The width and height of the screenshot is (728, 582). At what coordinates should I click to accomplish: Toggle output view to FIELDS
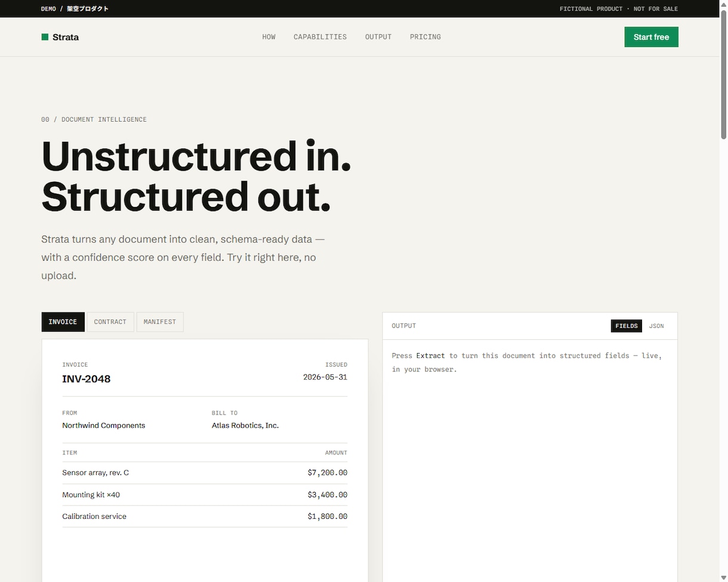pos(627,326)
